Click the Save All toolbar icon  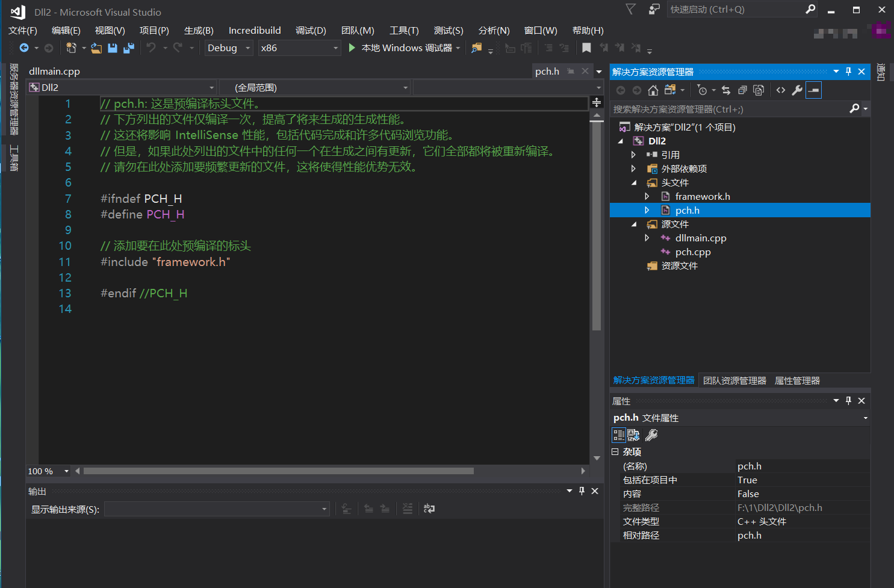click(129, 48)
